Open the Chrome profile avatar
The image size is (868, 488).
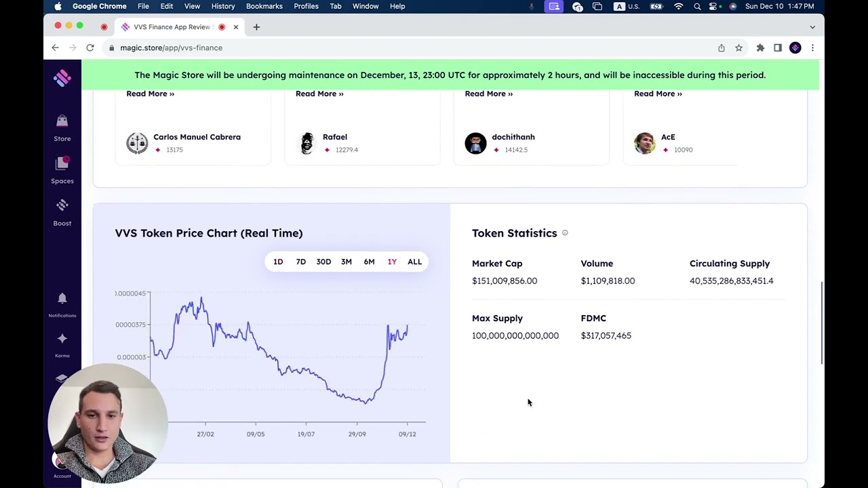pyautogui.click(x=795, y=47)
